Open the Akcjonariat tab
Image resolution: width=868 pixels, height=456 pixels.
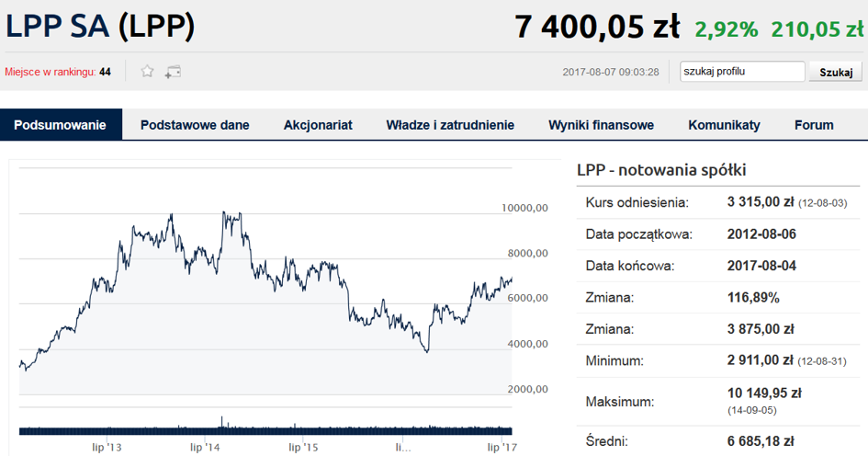[x=318, y=125]
